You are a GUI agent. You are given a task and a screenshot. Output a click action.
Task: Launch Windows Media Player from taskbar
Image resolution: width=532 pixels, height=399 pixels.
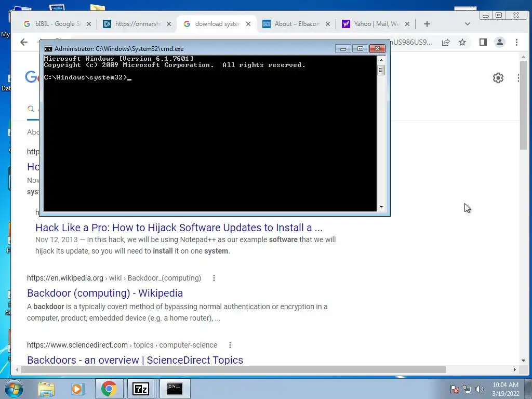[x=77, y=389]
